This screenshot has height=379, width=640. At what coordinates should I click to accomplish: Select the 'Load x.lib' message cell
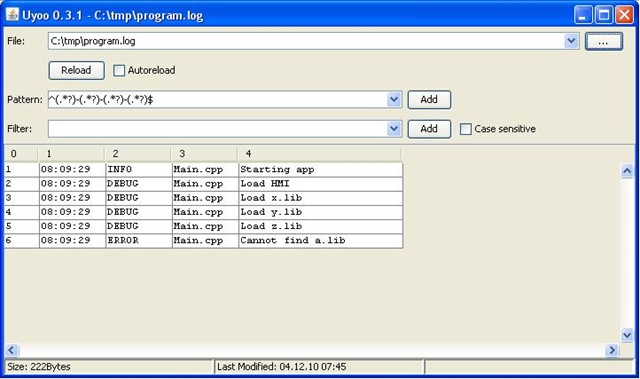pos(320,198)
